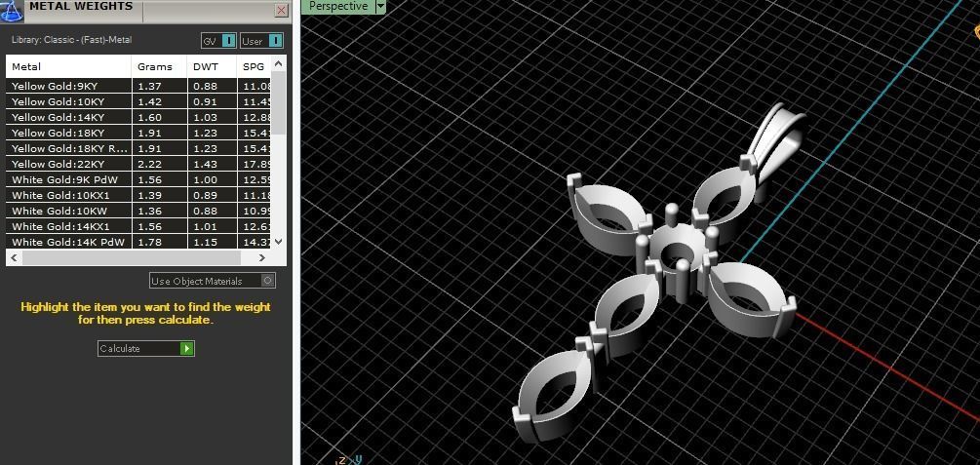Click the 1.78 grams value

[x=149, y=243]
